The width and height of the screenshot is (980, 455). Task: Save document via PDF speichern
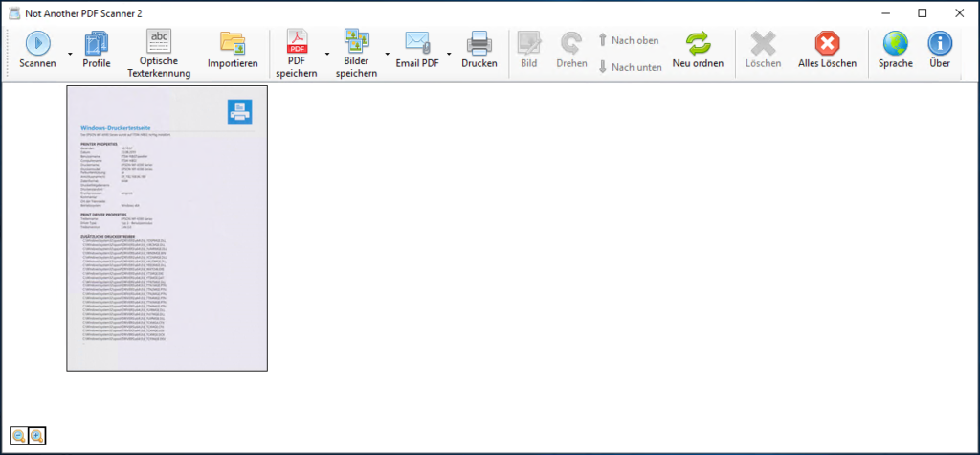[297, 43]
